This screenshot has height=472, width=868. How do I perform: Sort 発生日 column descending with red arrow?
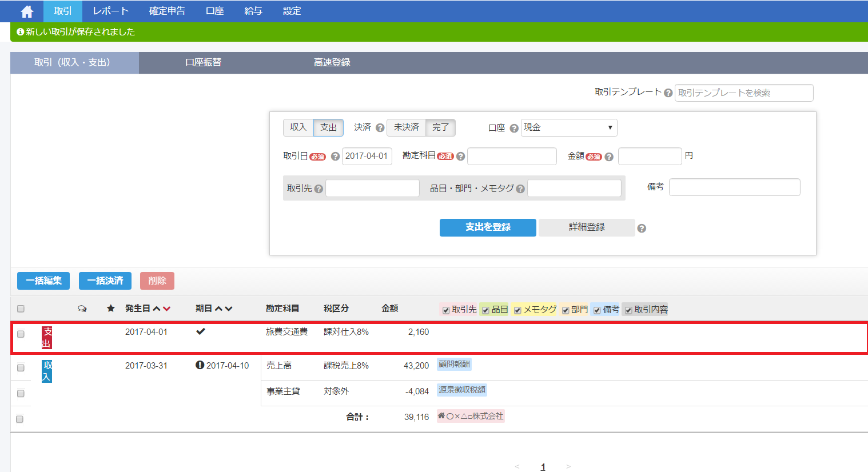tap(166, 309)
